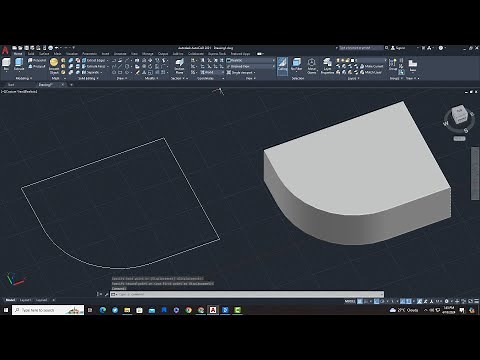This screenshot has height=360, width=480.
Task: Open the Base view tool
Action: (413, 65)
